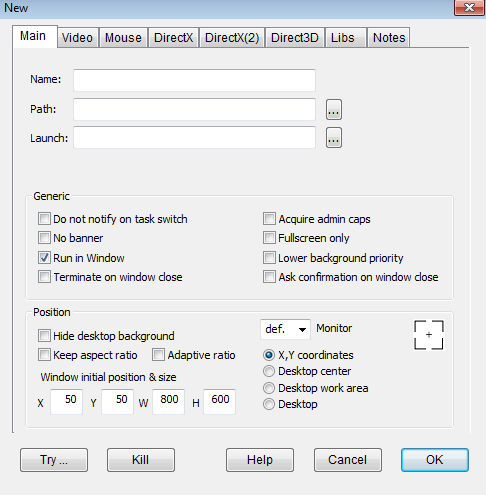Go to the Direct3D tab
This screenshot has width=486, height=495.
(x=295, y=38)
